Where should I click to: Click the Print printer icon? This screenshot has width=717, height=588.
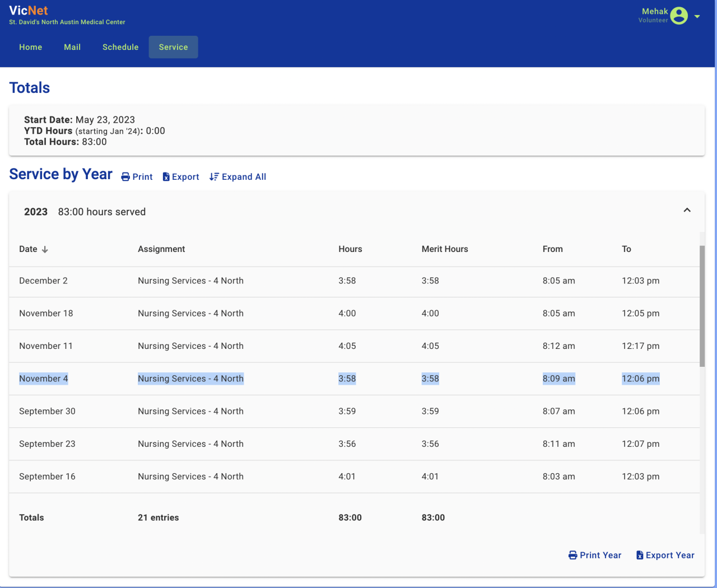125,177
